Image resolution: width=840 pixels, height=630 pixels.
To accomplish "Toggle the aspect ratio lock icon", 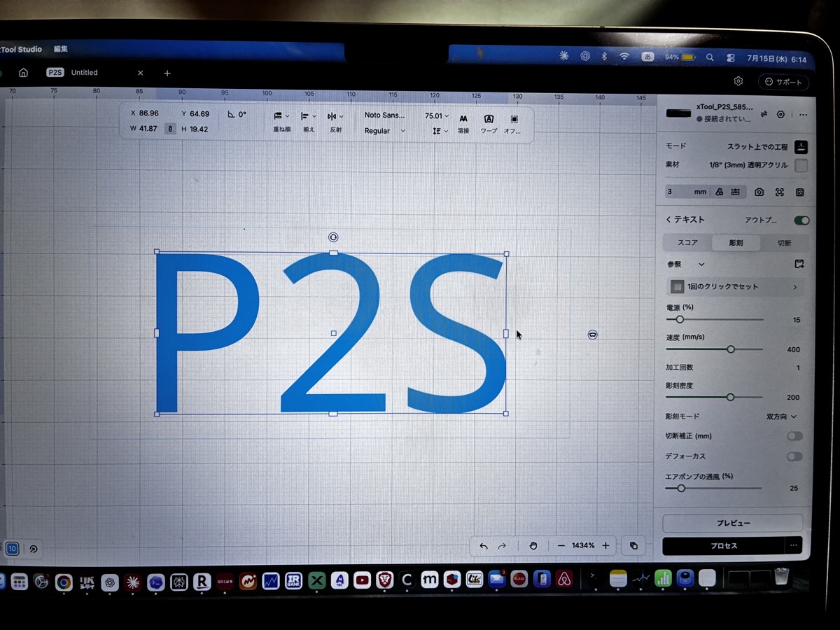I will tap(170, 129).
